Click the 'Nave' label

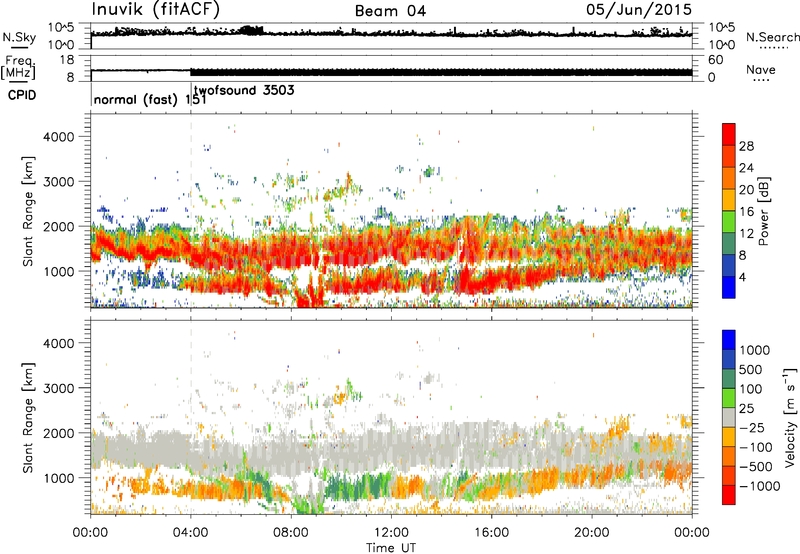(761, 69)
